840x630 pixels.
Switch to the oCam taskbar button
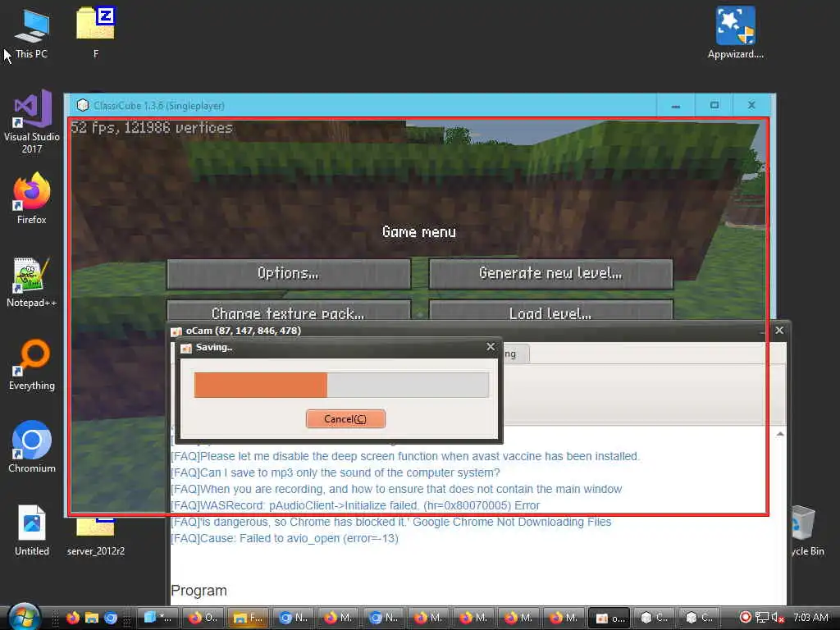tap(609, 618)
